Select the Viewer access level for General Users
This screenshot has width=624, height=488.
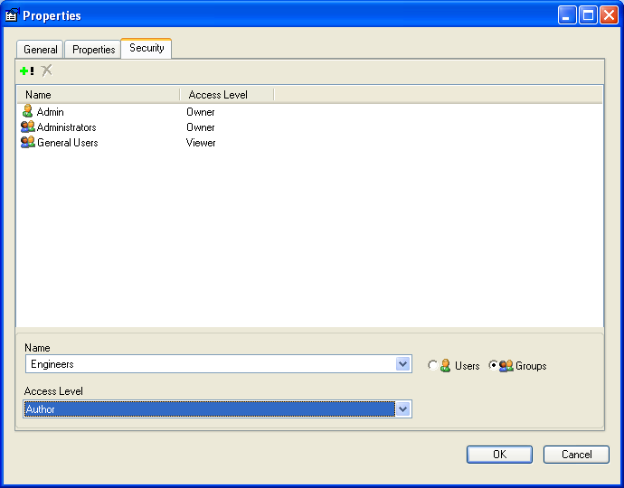tap(200, 143)
